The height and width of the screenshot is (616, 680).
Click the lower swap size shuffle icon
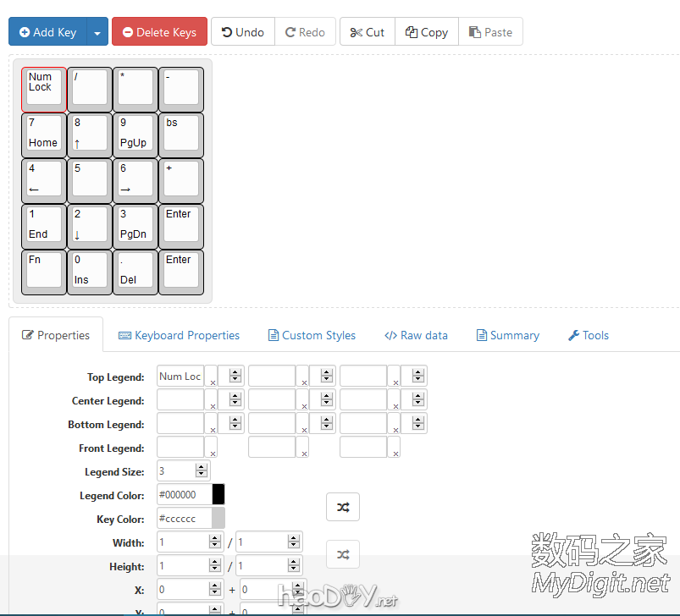(343, 554)
